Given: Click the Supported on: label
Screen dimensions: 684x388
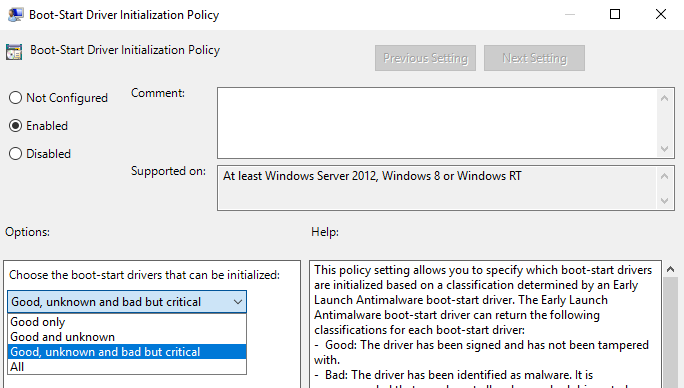Looking at the screenshot, I should [168, 171].
